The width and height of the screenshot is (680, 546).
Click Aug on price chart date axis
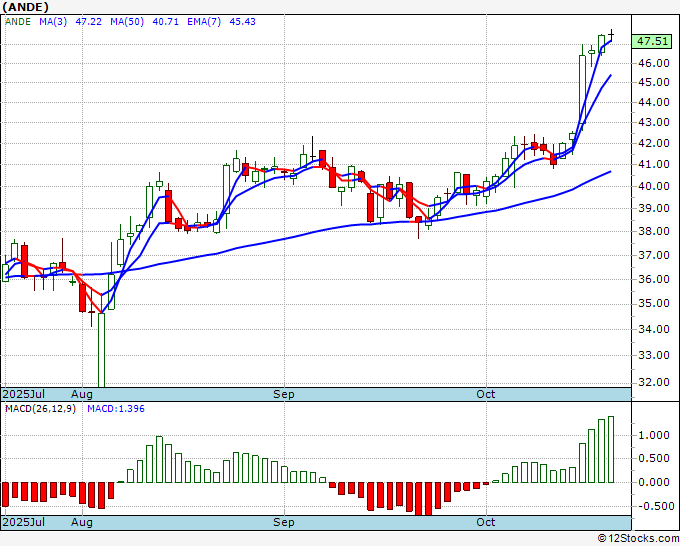[82, 394]
